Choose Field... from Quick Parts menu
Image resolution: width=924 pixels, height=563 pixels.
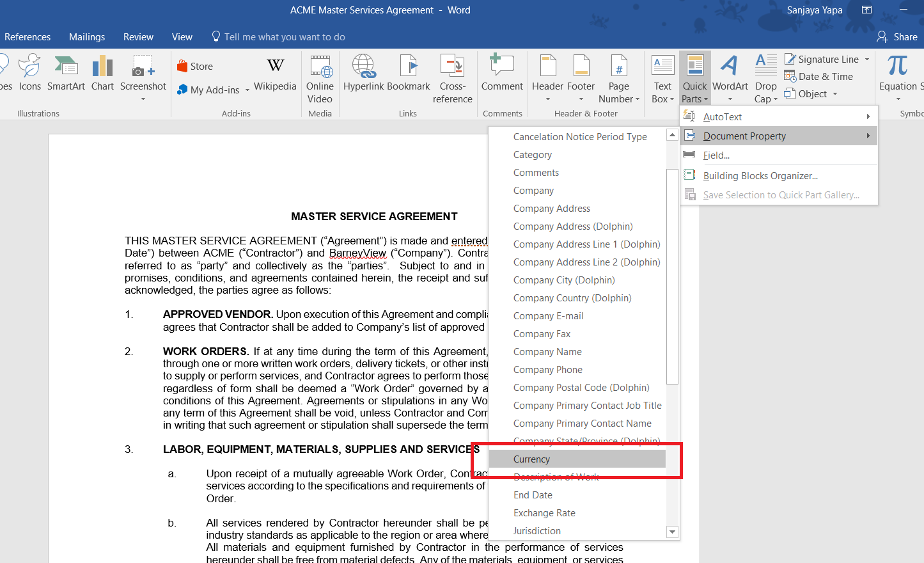[x=779, y=155]
